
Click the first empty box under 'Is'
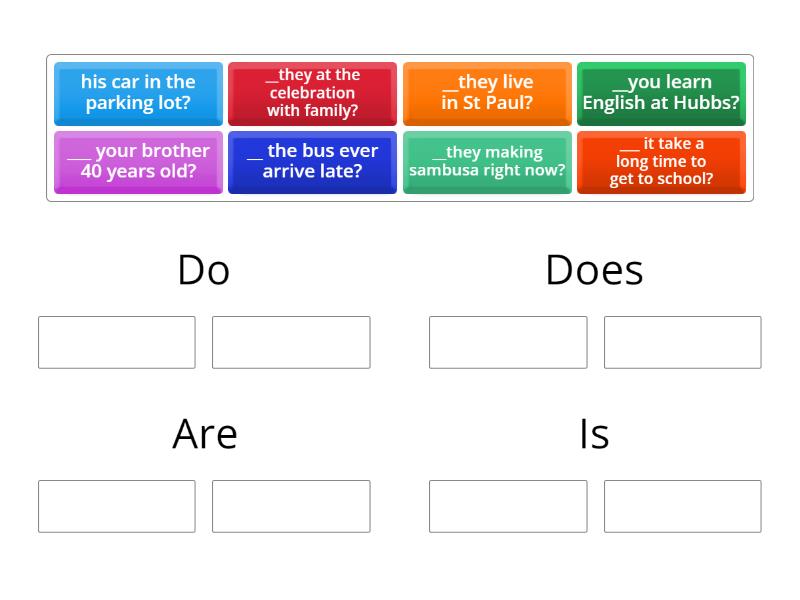coord(506,506)
